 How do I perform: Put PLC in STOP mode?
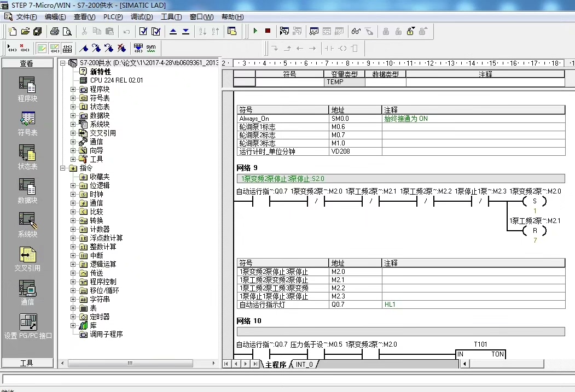(x=268, y=31)
